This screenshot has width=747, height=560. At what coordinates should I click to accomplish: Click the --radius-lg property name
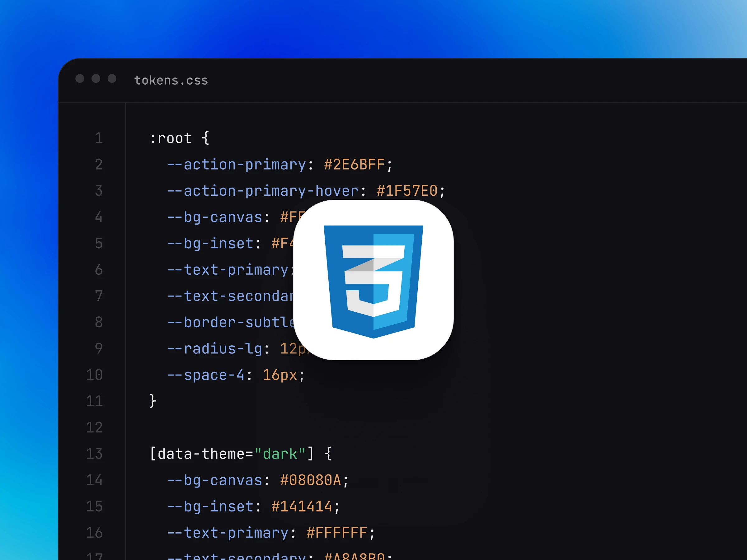[x=215, y=349]
